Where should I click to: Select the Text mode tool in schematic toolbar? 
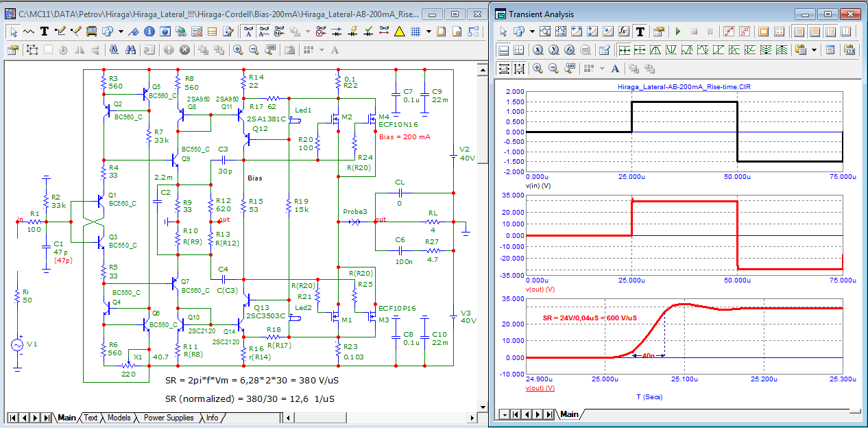coord(45,31)
